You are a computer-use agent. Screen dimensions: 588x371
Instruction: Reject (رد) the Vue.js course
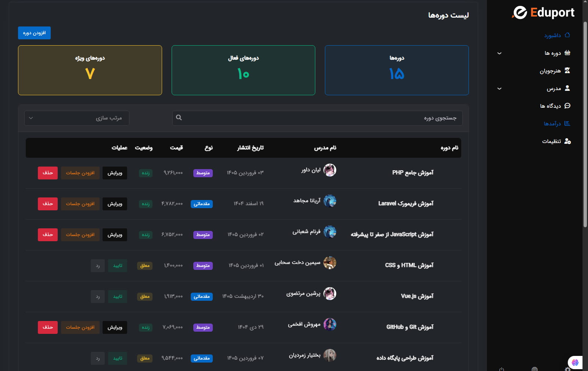pyautogui.click(x=98, y=296)
